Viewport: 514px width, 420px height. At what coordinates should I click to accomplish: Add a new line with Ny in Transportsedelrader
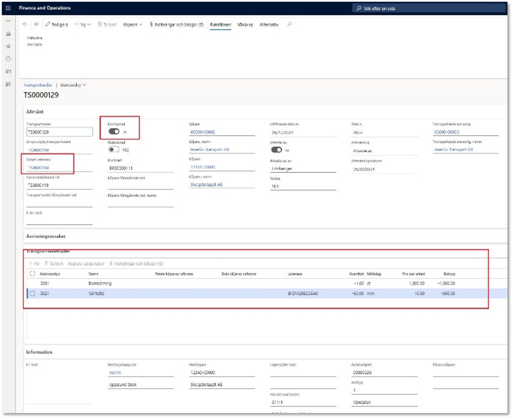coord(34,264)
